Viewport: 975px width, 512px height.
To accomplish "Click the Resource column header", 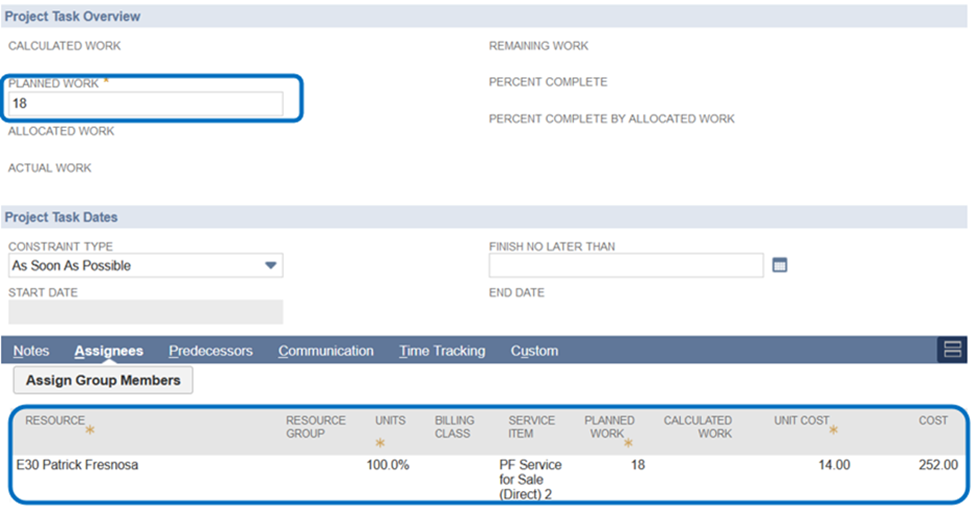I will tap(55, 421).
